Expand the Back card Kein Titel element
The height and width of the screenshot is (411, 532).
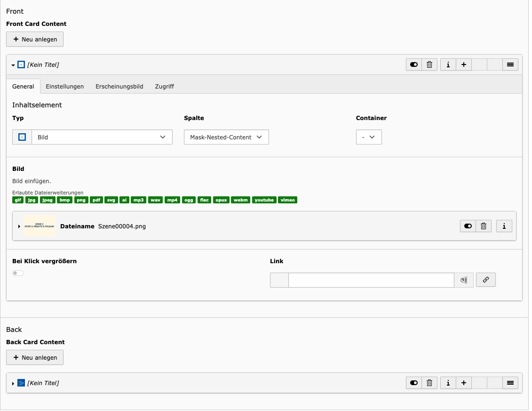coord(13,384)
